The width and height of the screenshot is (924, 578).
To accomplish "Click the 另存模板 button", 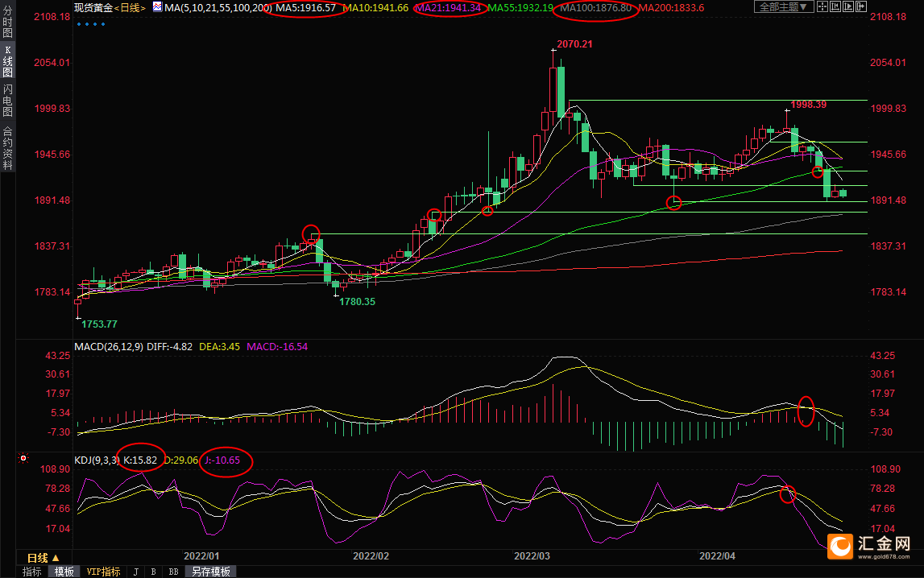I will pyautogui.click(x=210, y=572).
